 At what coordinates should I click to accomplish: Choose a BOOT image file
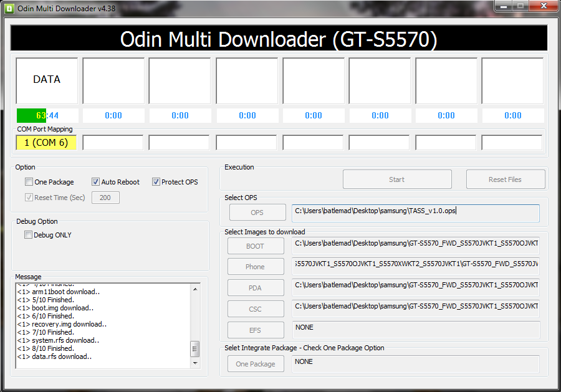tap(256, 246)
